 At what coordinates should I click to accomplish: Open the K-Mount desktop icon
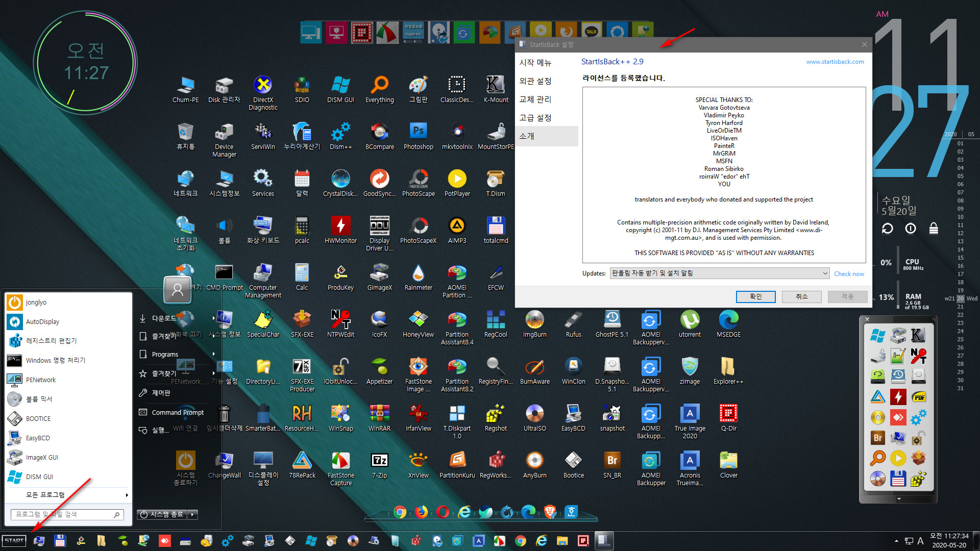pos(496,89)
